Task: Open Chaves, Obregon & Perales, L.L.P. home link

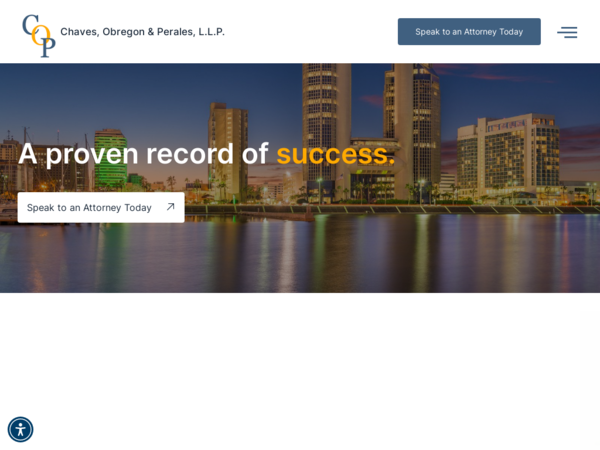Action: (142, 32)
